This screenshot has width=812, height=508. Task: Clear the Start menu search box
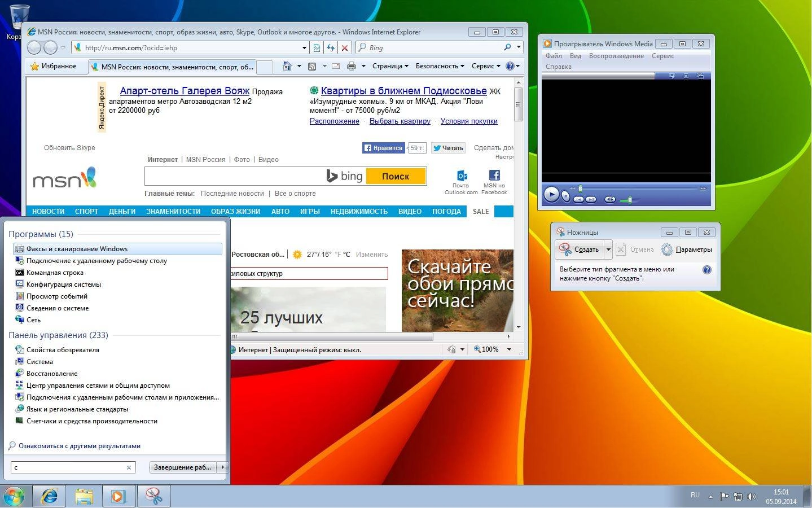(x=129, y=467)
